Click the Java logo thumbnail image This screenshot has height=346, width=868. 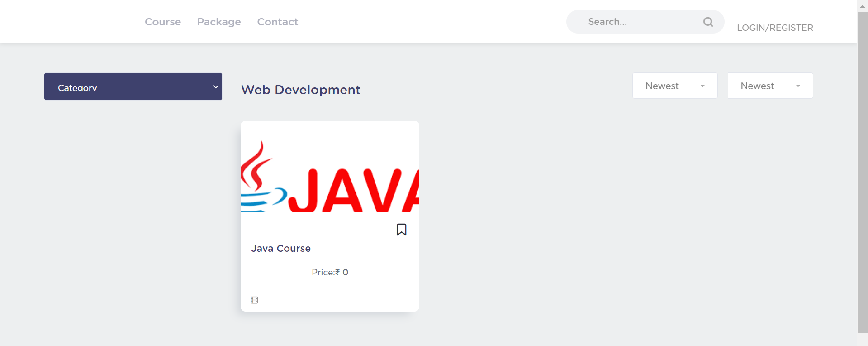[330, 177]
